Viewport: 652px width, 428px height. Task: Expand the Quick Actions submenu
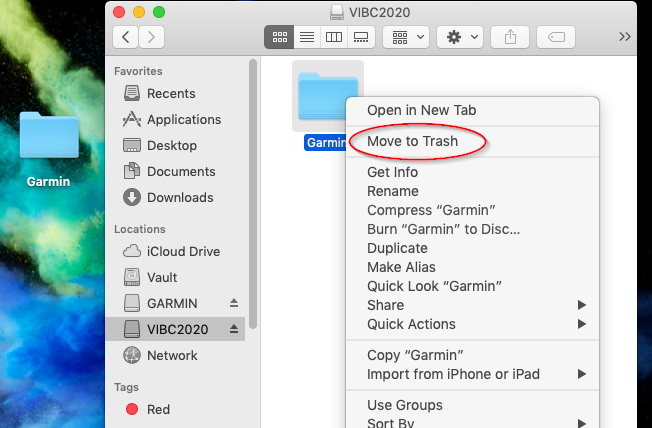(x=472, y=324)
